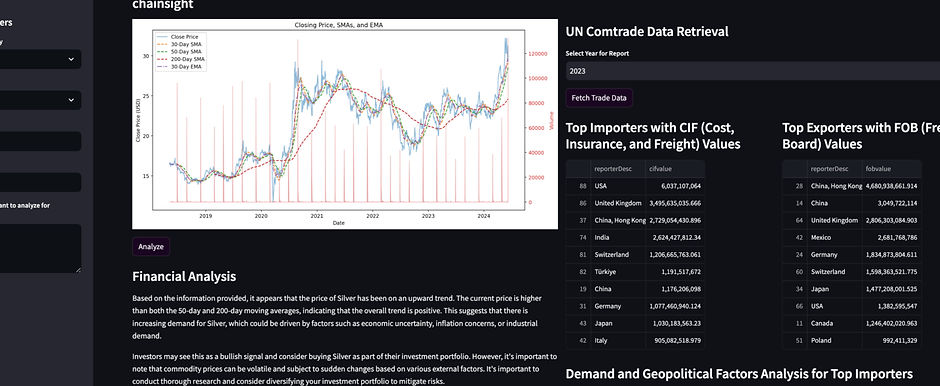Screen dimensions: 940x386
Task: Select the value 4,680,938,661.914
Action: click(891, 186)
